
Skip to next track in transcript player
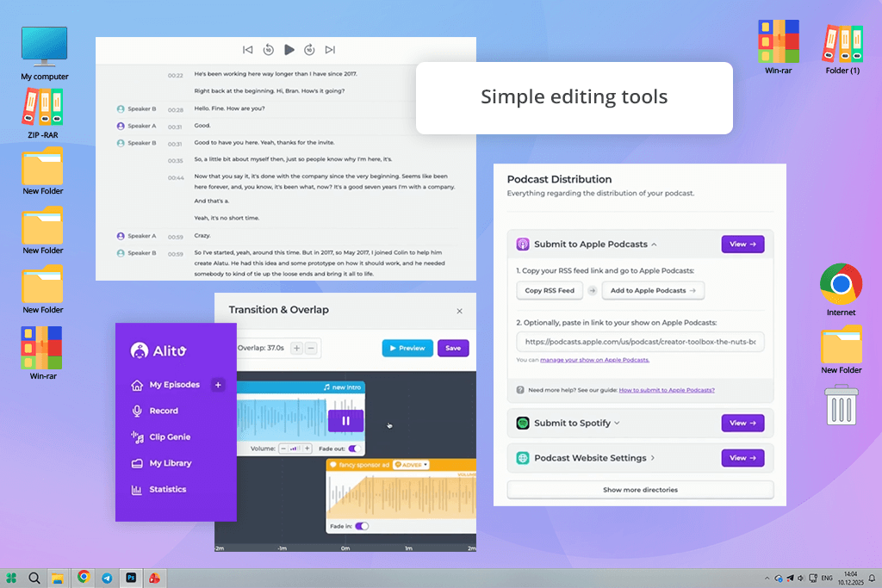coord(330,50)
